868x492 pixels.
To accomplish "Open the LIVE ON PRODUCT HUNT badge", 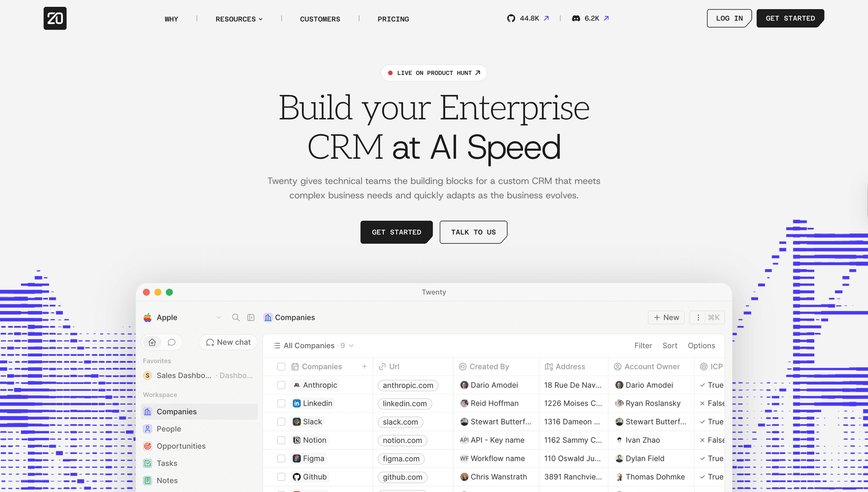I will (434, 73).
